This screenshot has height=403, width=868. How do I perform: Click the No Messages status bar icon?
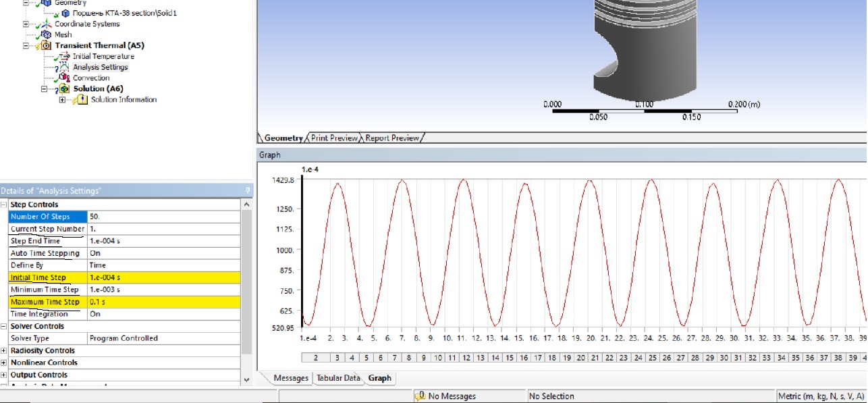tap(422, 396)
